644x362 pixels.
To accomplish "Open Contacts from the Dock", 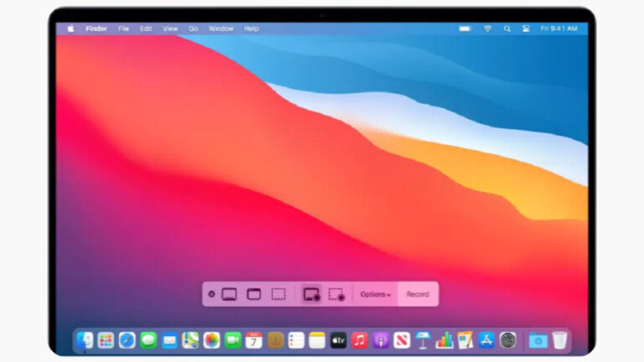I will 275,340.
